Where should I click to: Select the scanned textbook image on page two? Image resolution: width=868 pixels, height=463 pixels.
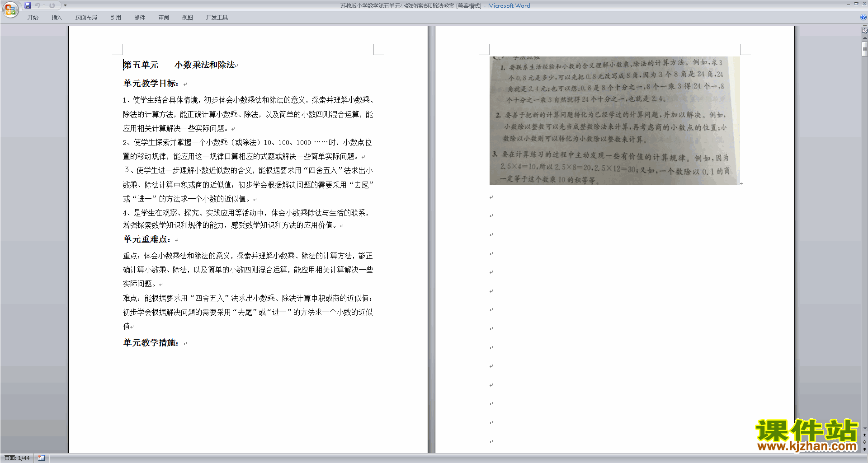(614, 121)
